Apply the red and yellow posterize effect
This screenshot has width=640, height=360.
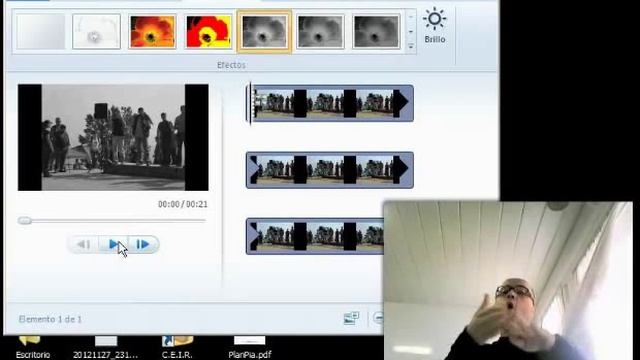[x=208, y=32]
